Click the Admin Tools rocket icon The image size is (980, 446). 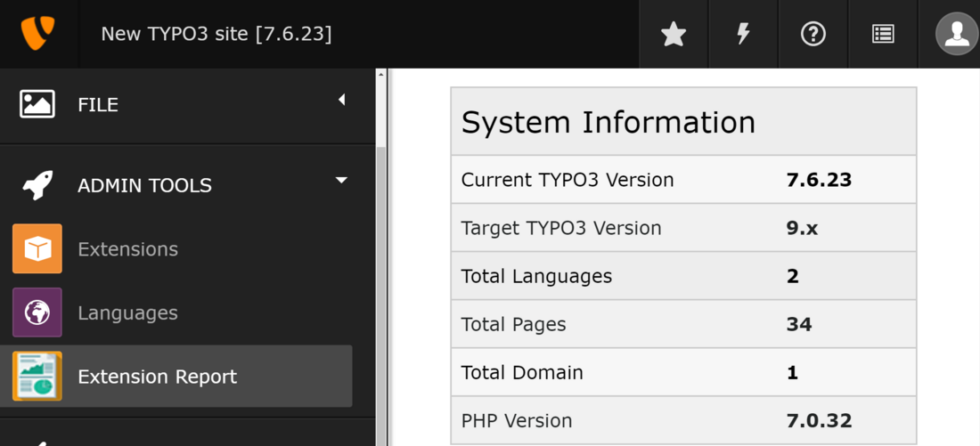pyautogui.click(x=37, y=185)
